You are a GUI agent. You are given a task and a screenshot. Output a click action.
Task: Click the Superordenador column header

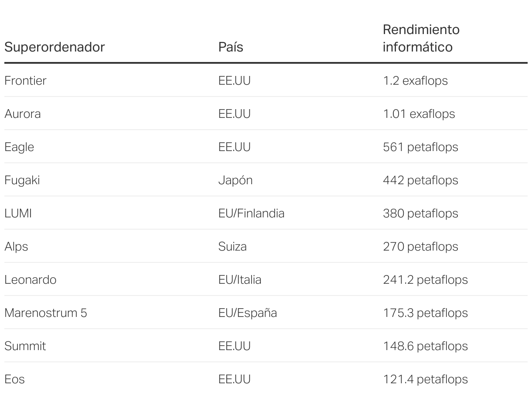pyautogui.click(x=55, y=47)
